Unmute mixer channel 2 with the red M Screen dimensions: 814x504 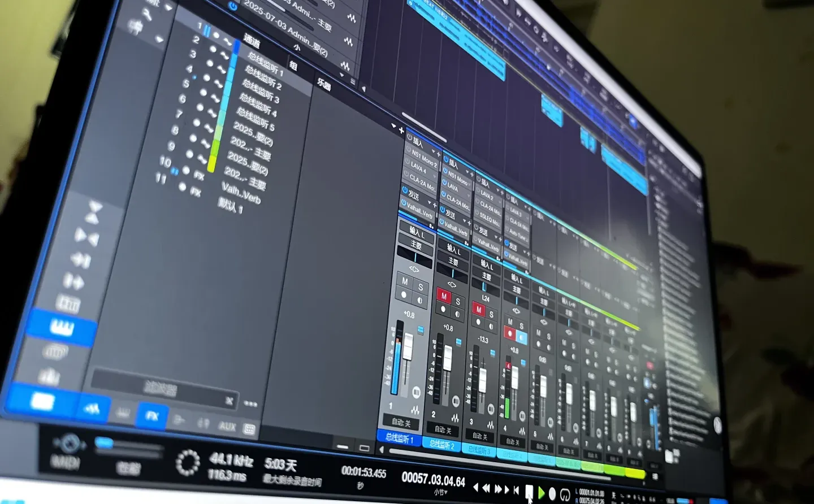click(x=444, y=296)
